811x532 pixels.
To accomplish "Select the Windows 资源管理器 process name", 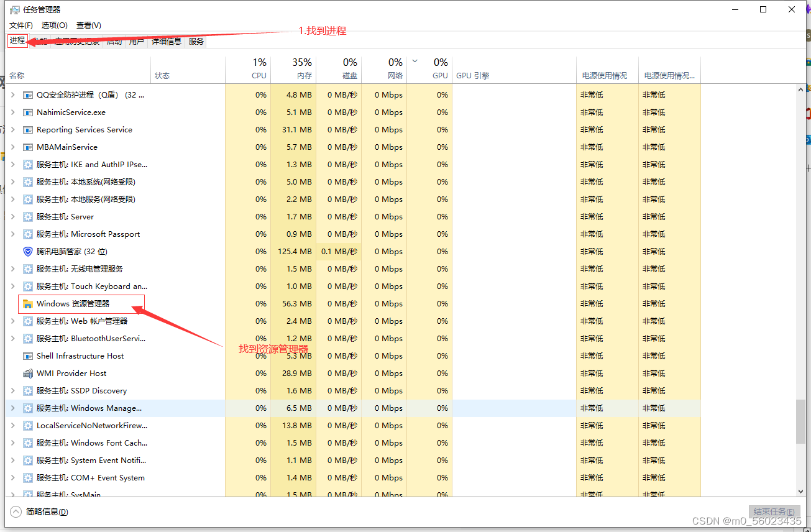I will pyautogui.click(x=73, y=304).
